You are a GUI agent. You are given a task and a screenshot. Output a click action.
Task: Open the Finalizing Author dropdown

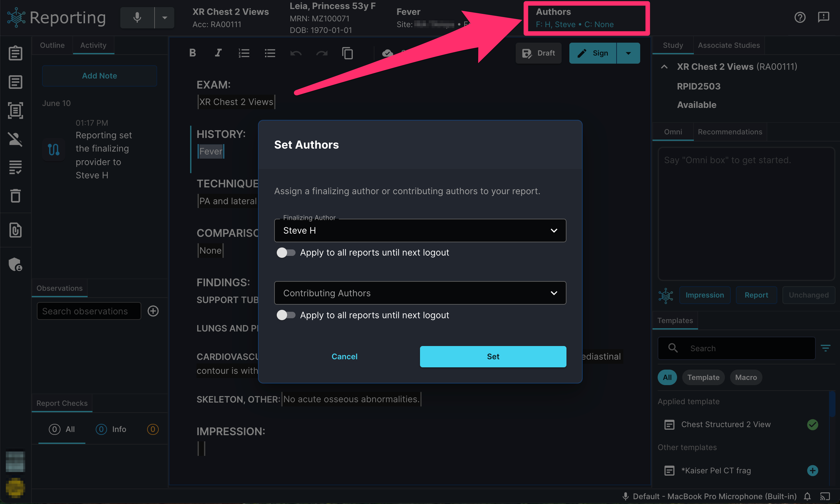420,231
